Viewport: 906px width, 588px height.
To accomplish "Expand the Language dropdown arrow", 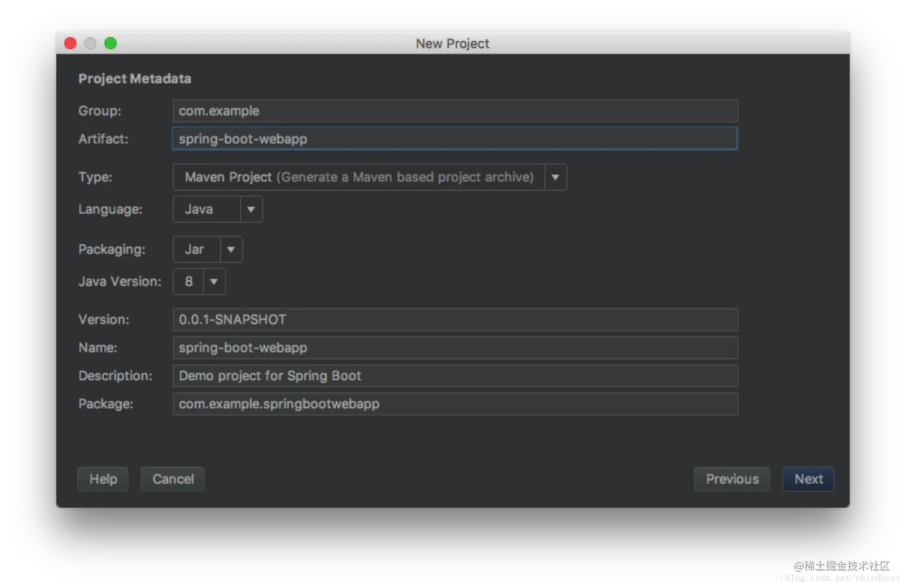I will click(251, 210).
